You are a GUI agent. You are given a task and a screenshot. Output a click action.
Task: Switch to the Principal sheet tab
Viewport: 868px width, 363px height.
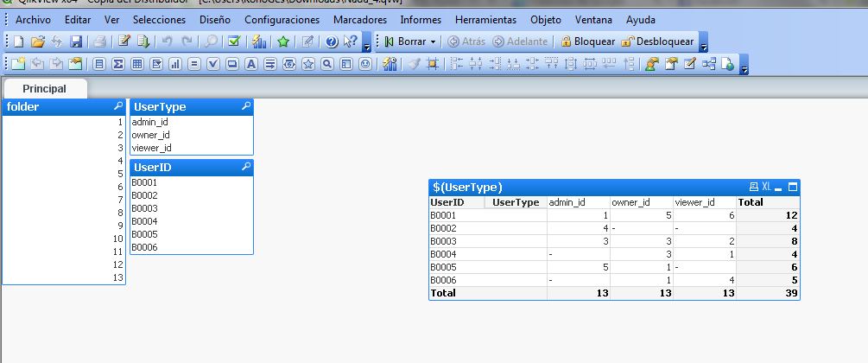click(45, 89)
